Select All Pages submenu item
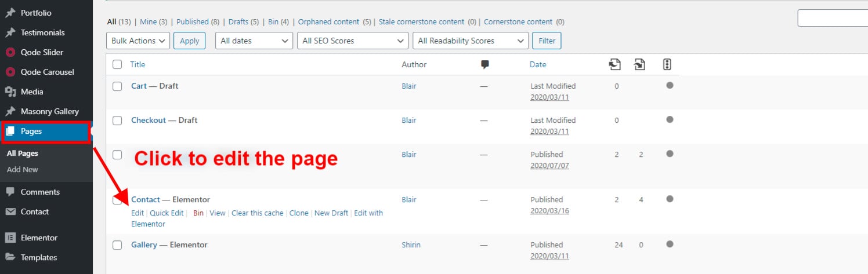The height and width of the screenshot is (274, 868). tap(23, 154)
